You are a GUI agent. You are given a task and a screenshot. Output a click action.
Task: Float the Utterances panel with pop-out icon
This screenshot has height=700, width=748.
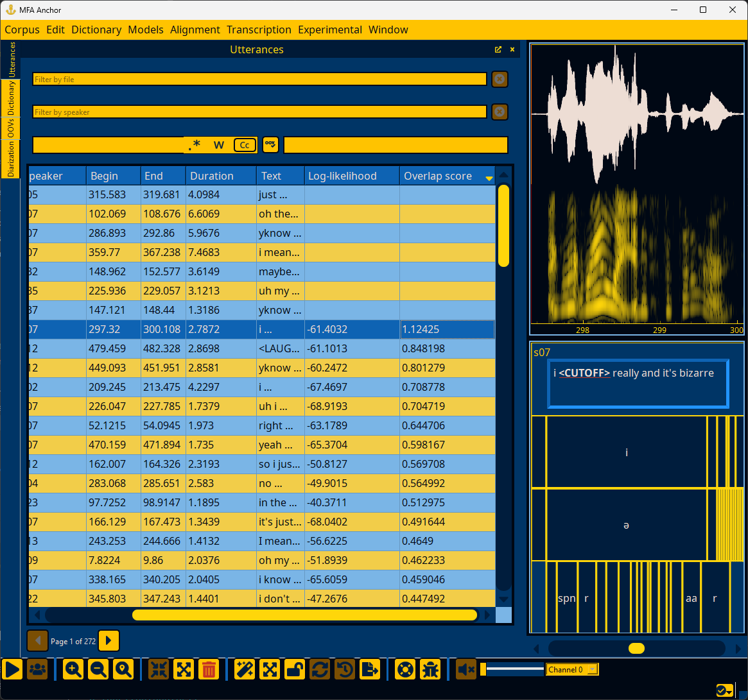[498, 49]
